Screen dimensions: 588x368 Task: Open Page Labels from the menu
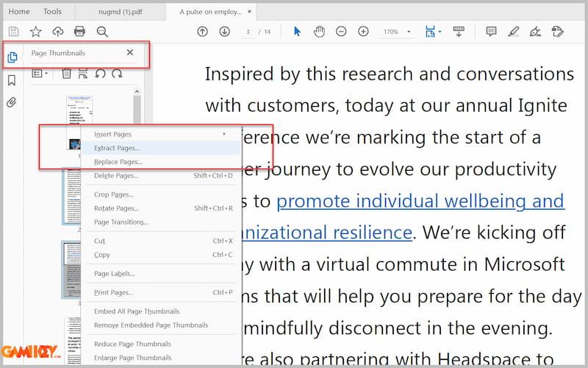coord(161,273)
